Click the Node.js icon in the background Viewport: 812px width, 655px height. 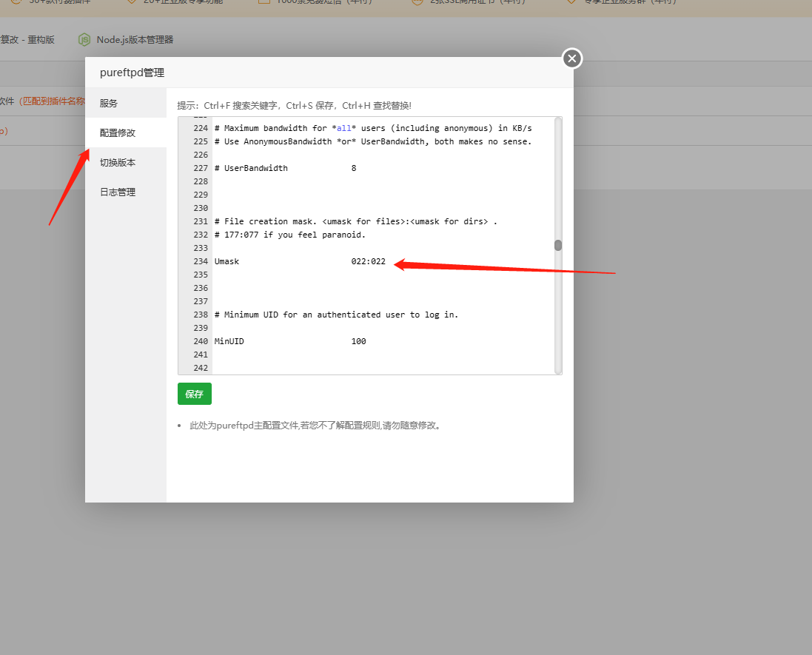(84, 40)
